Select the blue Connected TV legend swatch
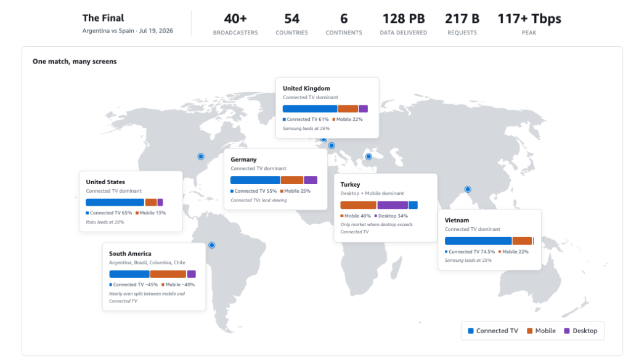The image size is (631, 364). click(x=470, y=331)
